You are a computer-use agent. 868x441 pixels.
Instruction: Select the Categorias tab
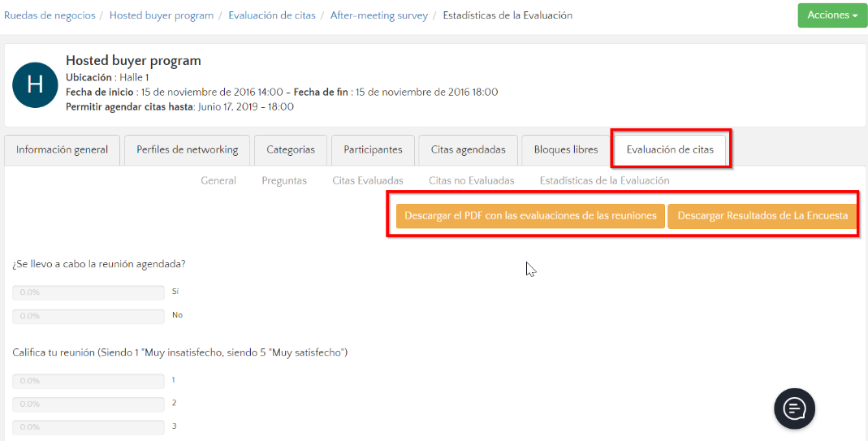point(291,149)
